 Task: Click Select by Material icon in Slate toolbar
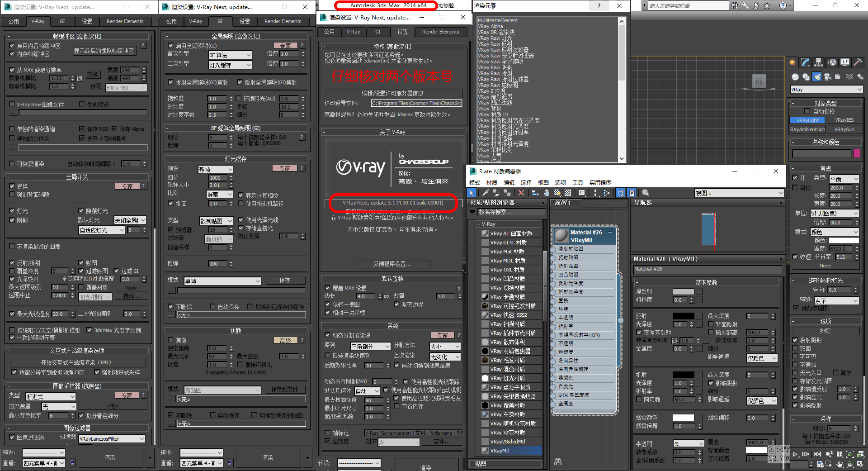pos(646,193)
